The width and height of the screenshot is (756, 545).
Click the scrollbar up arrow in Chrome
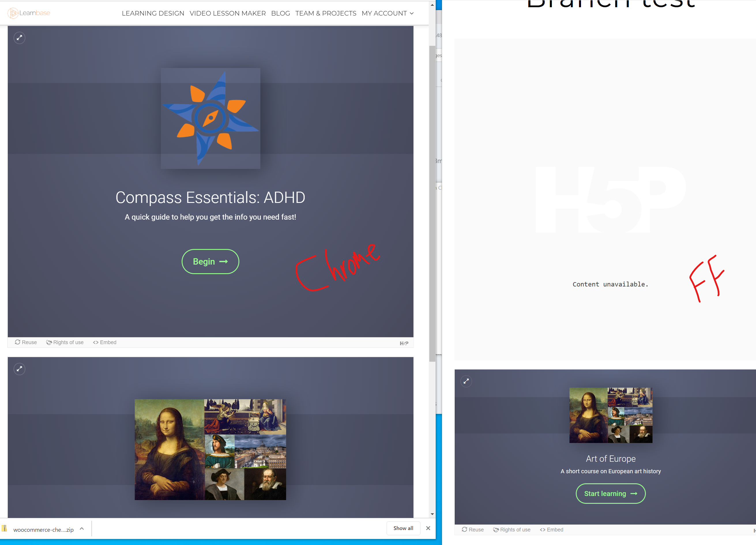click(432, 5)
